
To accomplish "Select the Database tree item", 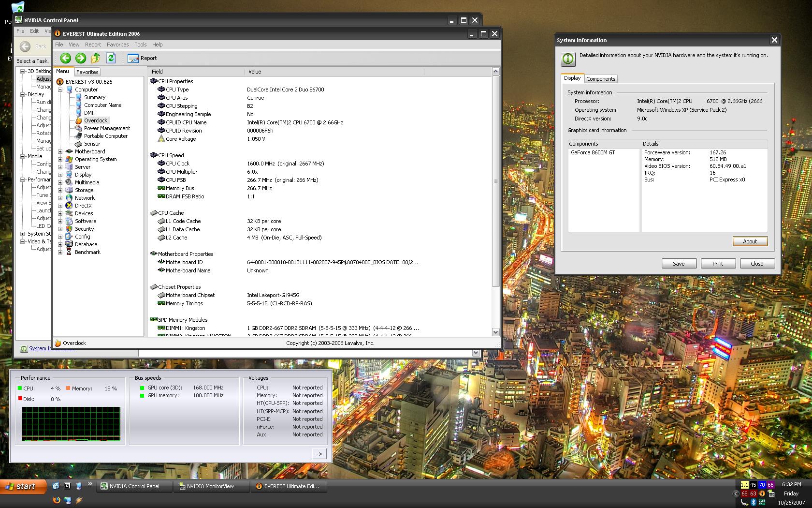I will click(x=86, y=244).
